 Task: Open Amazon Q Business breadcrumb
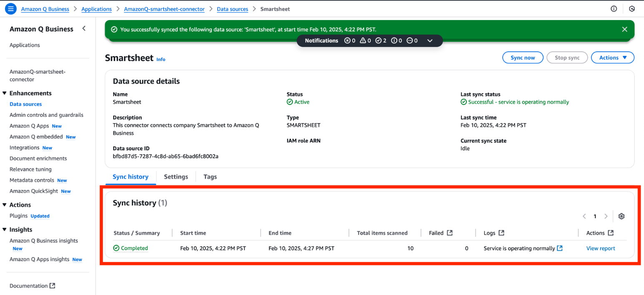click(x=45, y=9)
